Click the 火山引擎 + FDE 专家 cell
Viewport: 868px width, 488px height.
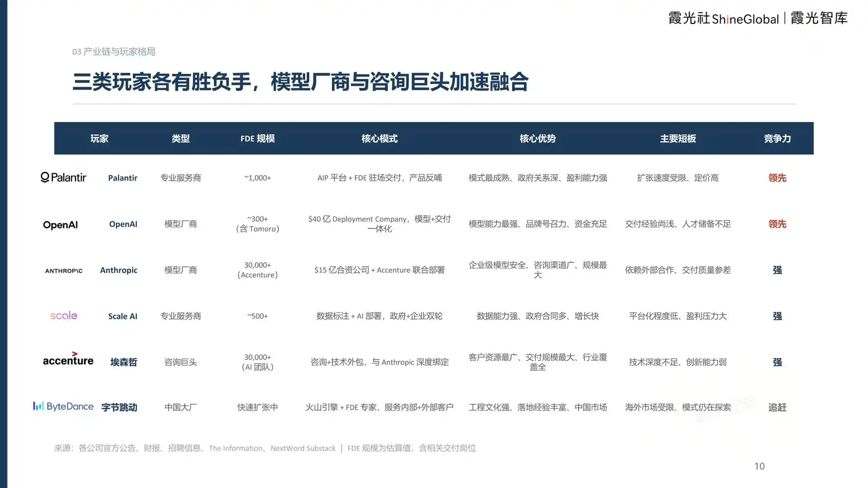point(380,407)
